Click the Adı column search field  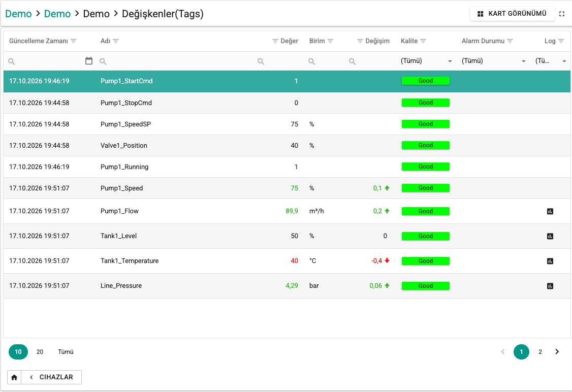point(177,61)
